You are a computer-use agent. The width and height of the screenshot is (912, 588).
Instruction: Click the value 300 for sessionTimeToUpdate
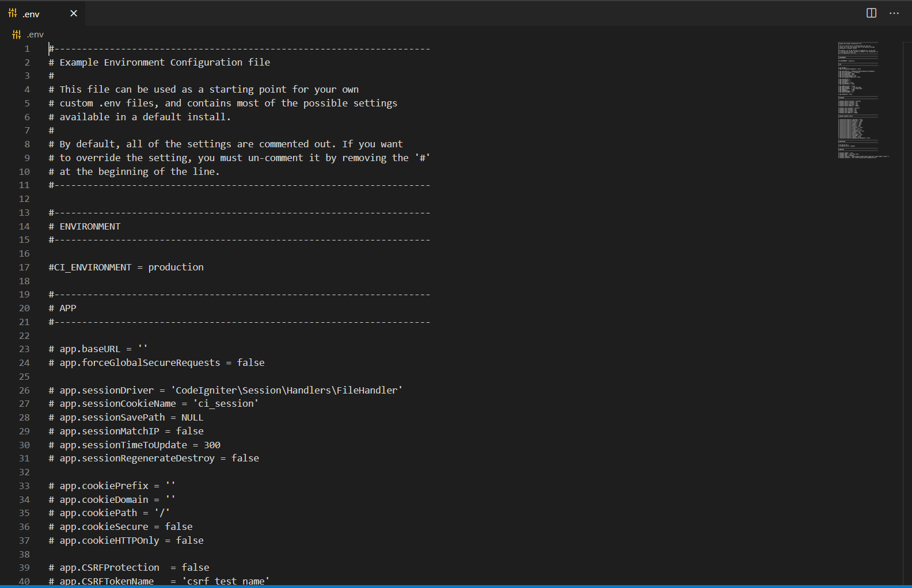coord(212,445)
